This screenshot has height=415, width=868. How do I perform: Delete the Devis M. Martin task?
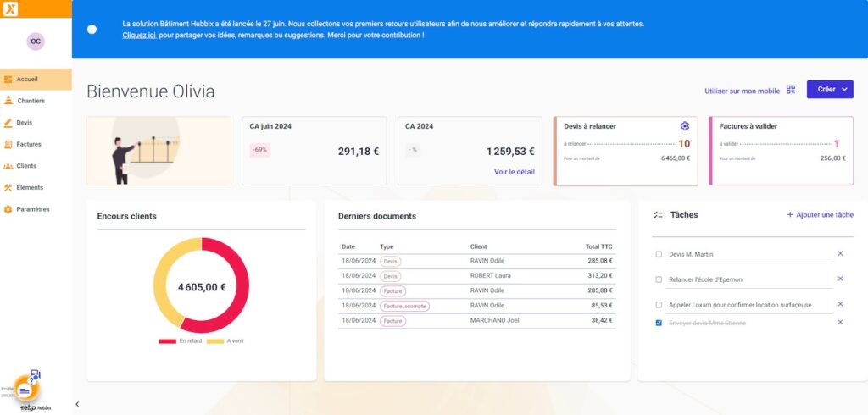point(840,253)
